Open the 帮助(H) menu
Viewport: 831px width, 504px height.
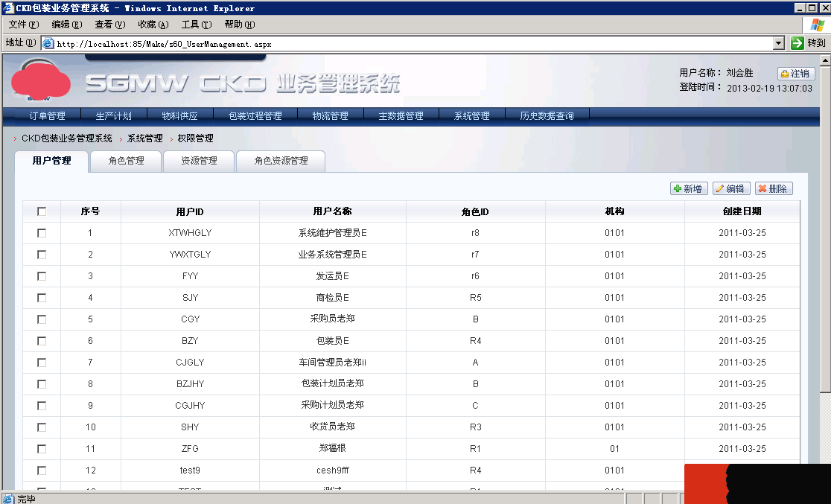(x=240, y=25)
